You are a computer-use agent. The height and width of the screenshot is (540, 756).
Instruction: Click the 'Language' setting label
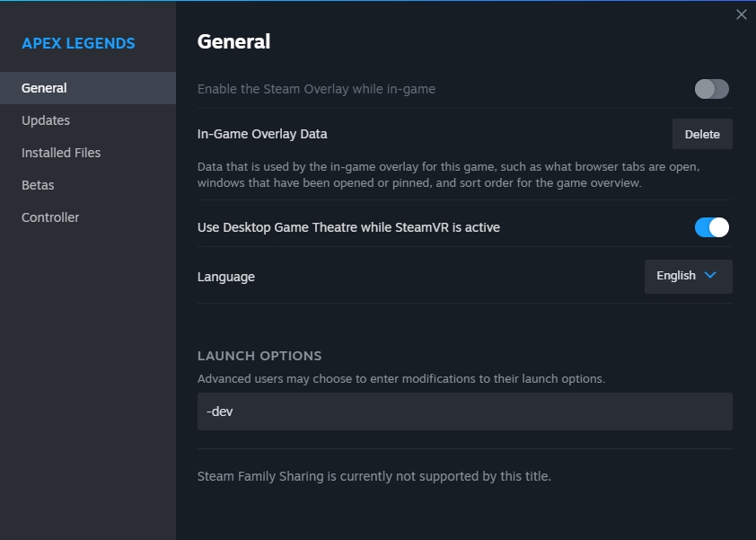click(226, 277)
